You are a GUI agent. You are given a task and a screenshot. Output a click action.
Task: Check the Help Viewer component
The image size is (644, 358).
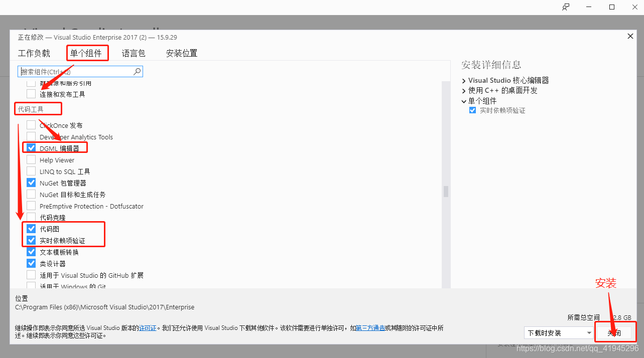pyautogui.click(x=31, y=159)
